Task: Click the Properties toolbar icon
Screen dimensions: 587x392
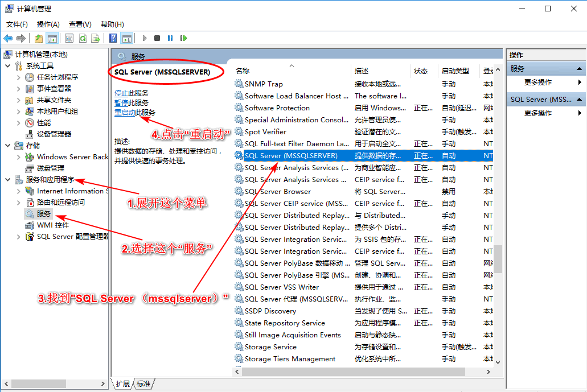Action: pos(69,38)
